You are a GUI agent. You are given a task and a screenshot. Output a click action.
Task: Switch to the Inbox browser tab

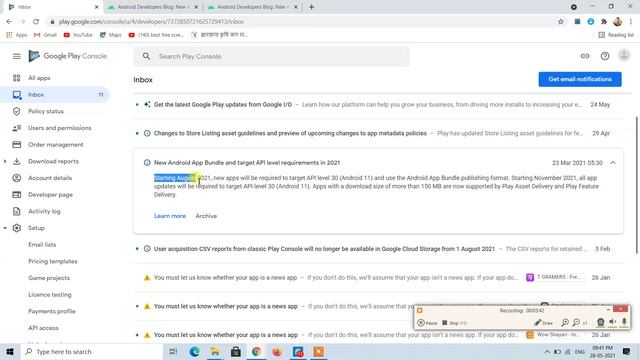(x=53, y=7)
